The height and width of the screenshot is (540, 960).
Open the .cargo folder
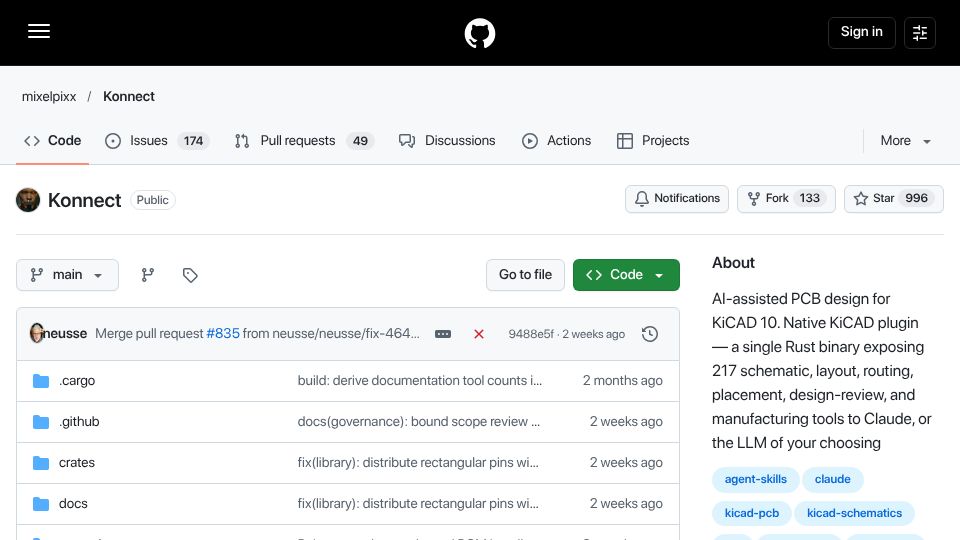point(77,381)
